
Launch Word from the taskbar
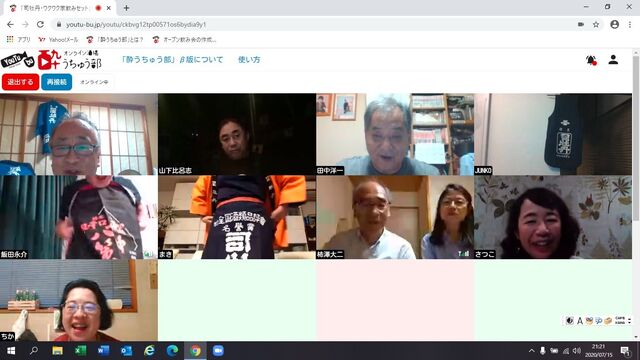103,351
